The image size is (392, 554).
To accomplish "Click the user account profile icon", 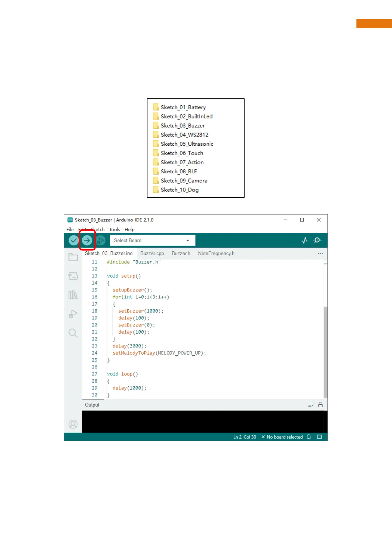I will coord(73,424).
